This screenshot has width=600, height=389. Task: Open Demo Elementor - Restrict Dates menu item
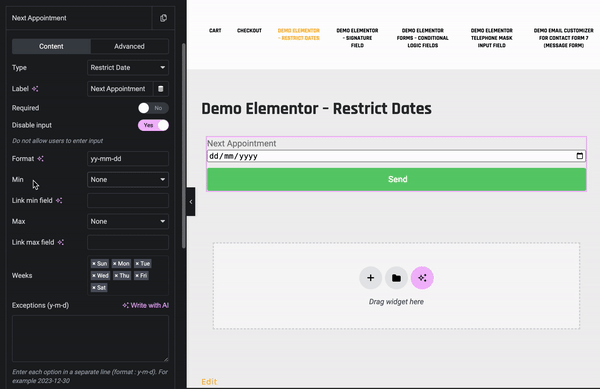298,34
